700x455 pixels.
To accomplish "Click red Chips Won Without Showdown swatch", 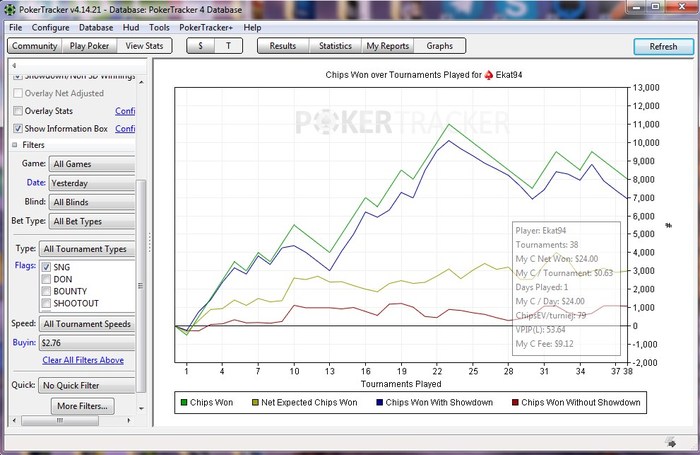I will tap(515, 403).
